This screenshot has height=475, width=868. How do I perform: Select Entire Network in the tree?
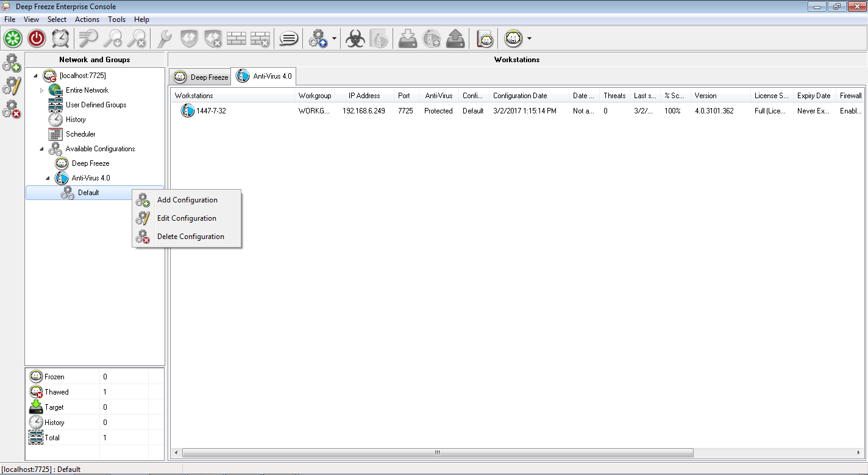(x=87, y=90)
